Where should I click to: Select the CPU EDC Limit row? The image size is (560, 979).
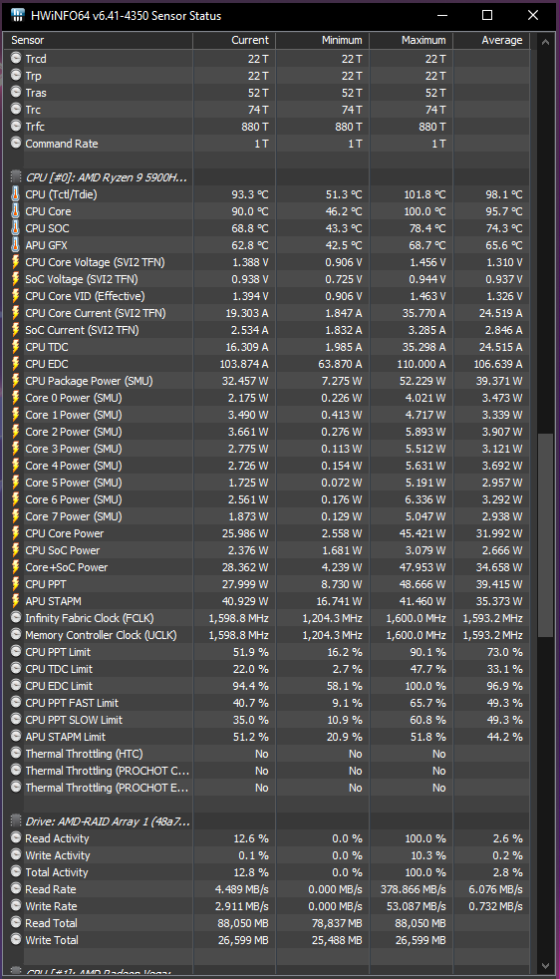[267, 686]
